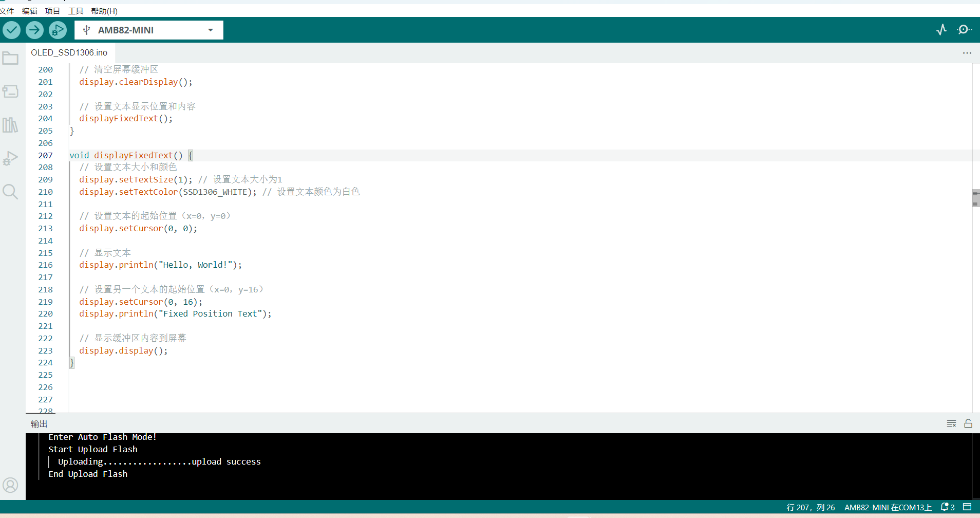This screenshot has width=980, height=518.
Task: Open the Serial Monitor icon
Action: click(x=965, y=30)
